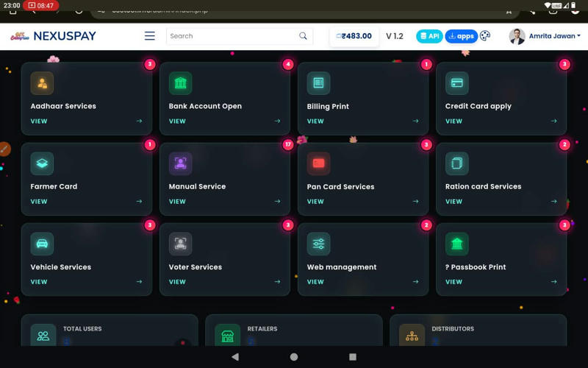588x368 pixels.
Task: Click the Total Users people icon
Action: [43, 336]
